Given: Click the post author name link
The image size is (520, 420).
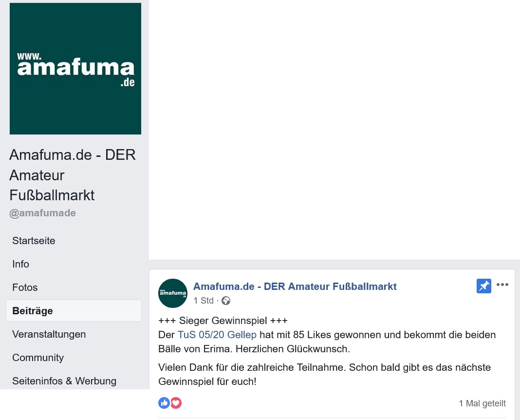Looking at the screenshot, I should 295,286.
